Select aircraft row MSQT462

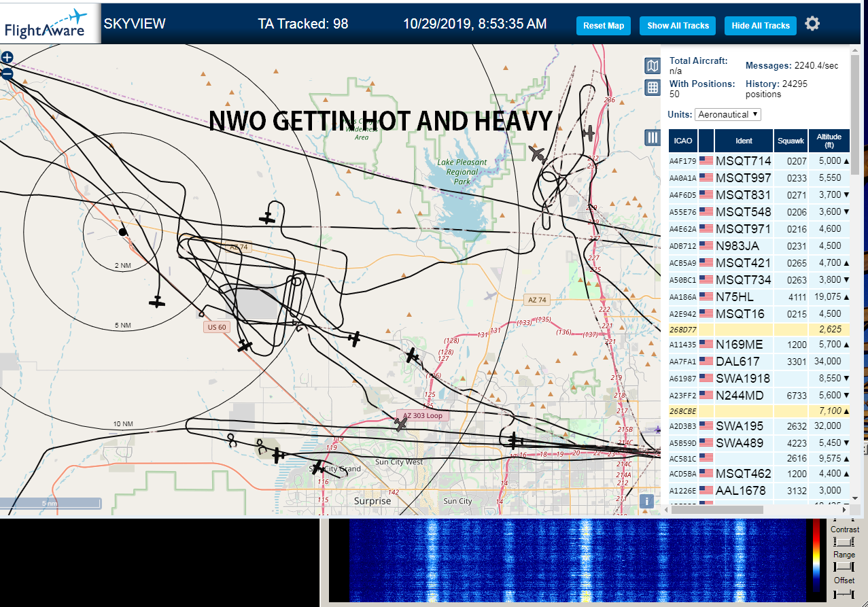pos(759,474)
